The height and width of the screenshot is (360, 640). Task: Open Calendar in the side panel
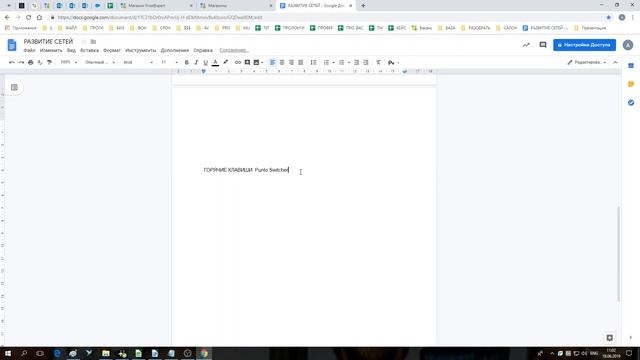[631, 66]
